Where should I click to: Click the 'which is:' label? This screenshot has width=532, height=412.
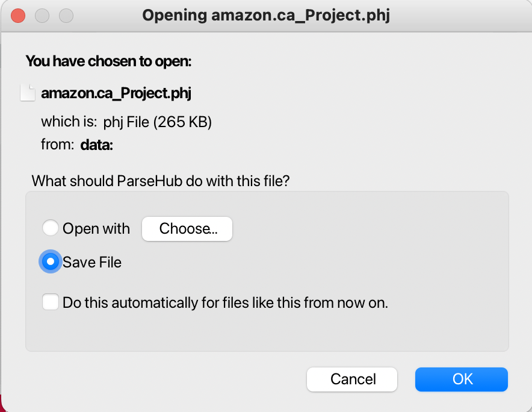[x=69, y=122]
